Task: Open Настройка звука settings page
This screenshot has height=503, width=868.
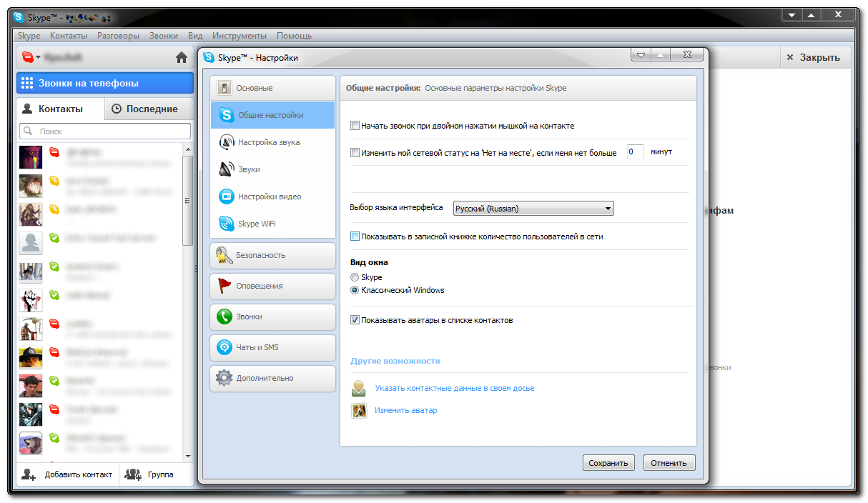Action: click(272, 142)
